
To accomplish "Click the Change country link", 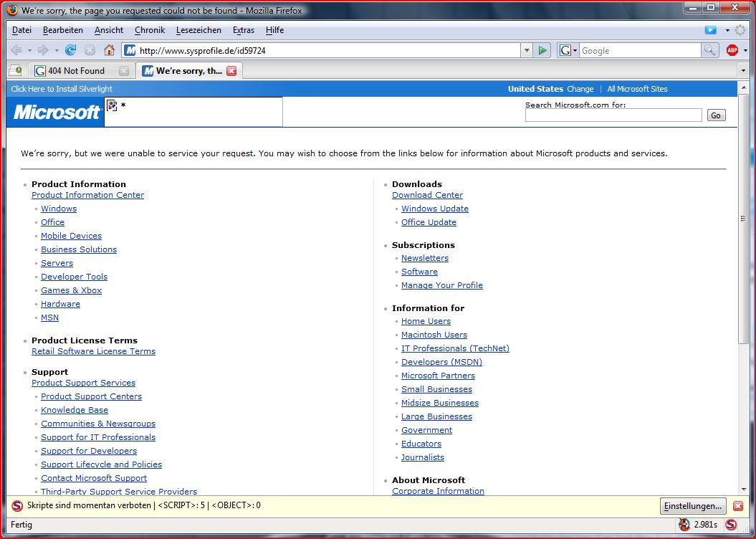I will pyautogui.click(x=580, y=89).
